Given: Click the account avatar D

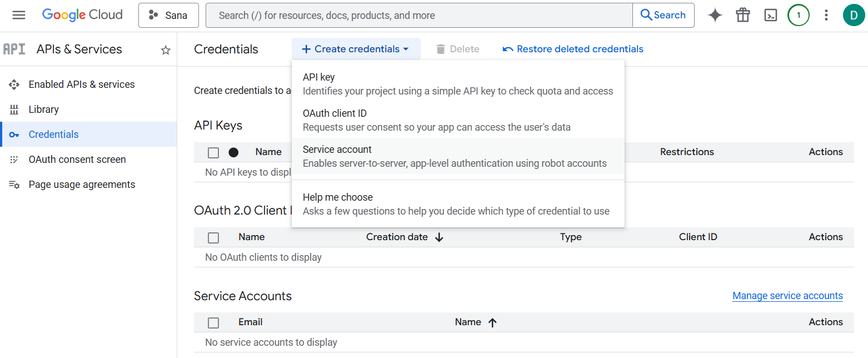Looking at the screenshot, I should [854, 15].
